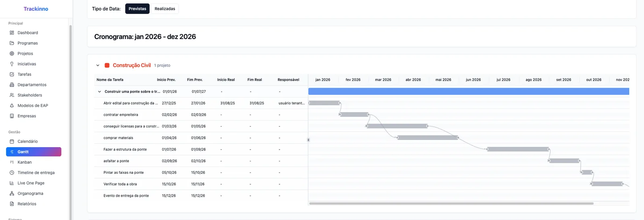Click the Iniciativas lightbulb icon
This screenshot has width=644, height=220.
pos(12,64)
